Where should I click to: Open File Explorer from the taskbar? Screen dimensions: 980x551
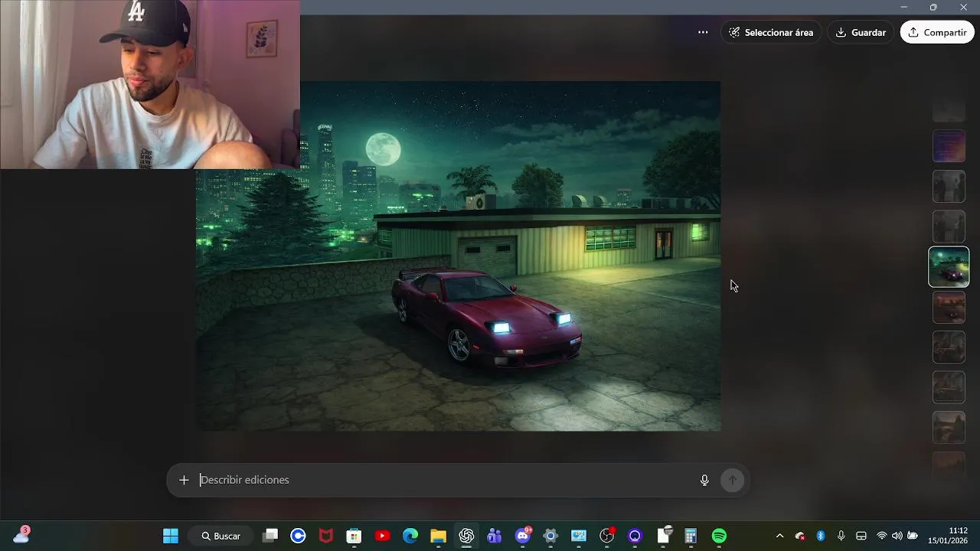[438, 536]
